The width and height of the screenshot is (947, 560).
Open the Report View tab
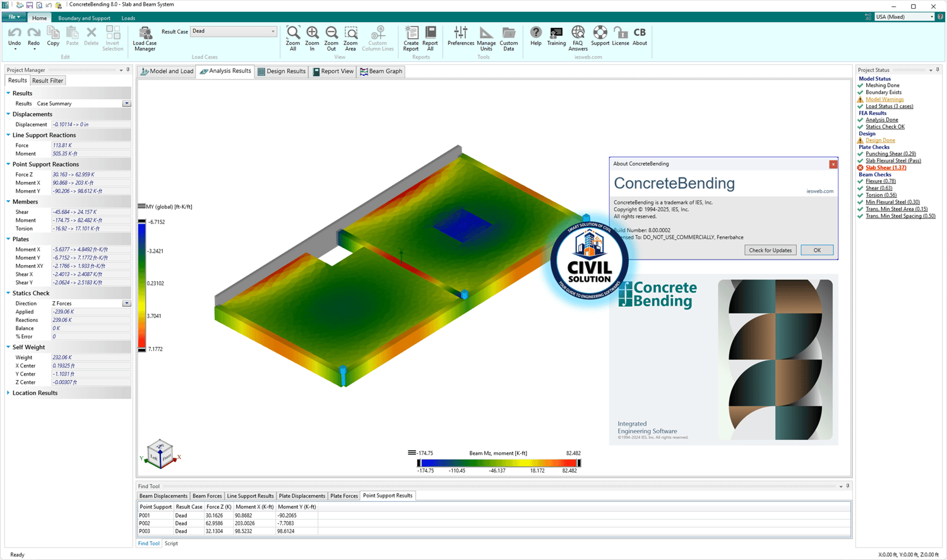(x=333, y=71)
